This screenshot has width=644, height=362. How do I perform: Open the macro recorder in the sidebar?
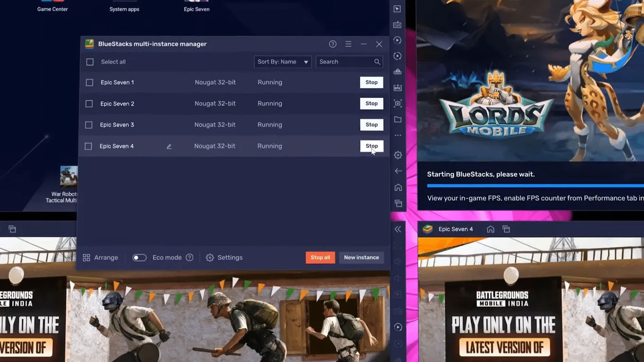click(x=397, y=40)
